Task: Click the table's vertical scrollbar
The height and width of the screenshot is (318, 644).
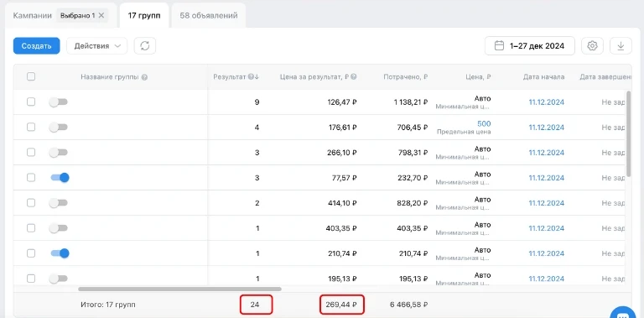Action: coord(628,134)
